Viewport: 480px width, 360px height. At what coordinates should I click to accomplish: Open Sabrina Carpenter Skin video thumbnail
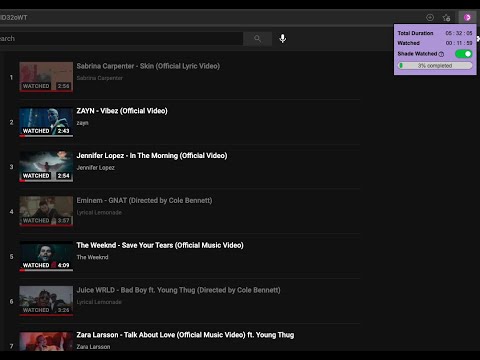click(46, 77)
